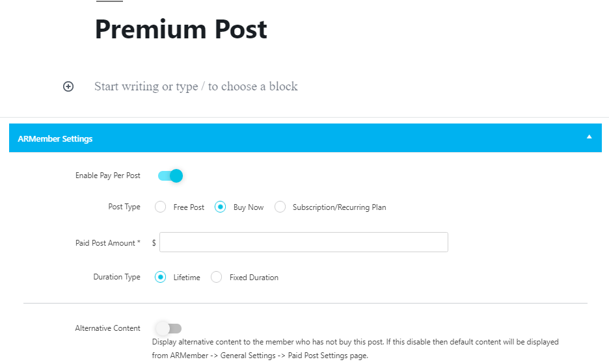
Task: Select the Free Post radio button
Action: (161, 207)
